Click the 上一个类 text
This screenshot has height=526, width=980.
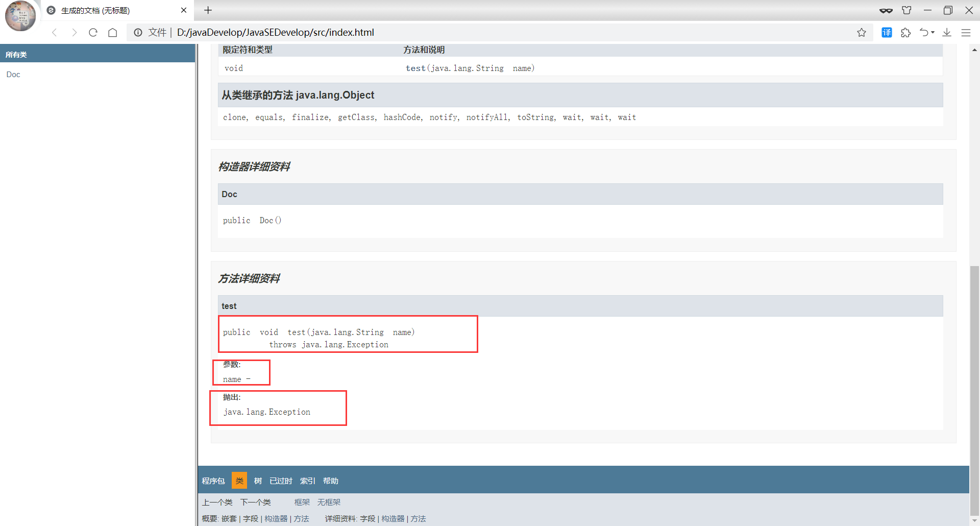tap(217, 503)
